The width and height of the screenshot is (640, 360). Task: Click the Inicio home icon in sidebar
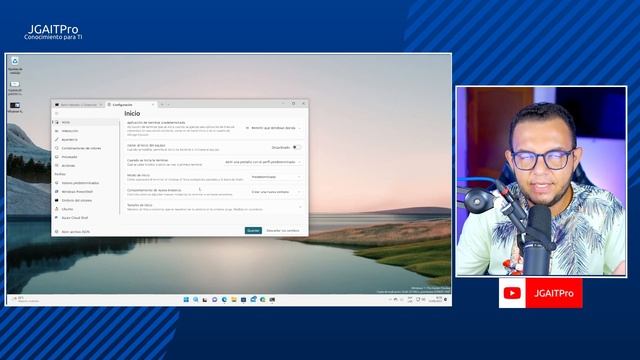coord(57,122)
